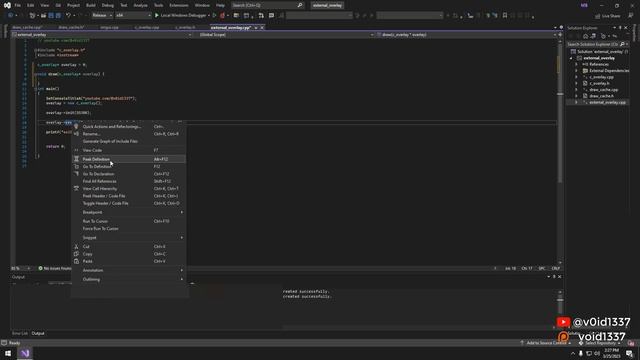Choose Generate Graph of Include Files
The height and width of the screenshot is (360, 640).
pyautogui.click(x=128, y=141)
